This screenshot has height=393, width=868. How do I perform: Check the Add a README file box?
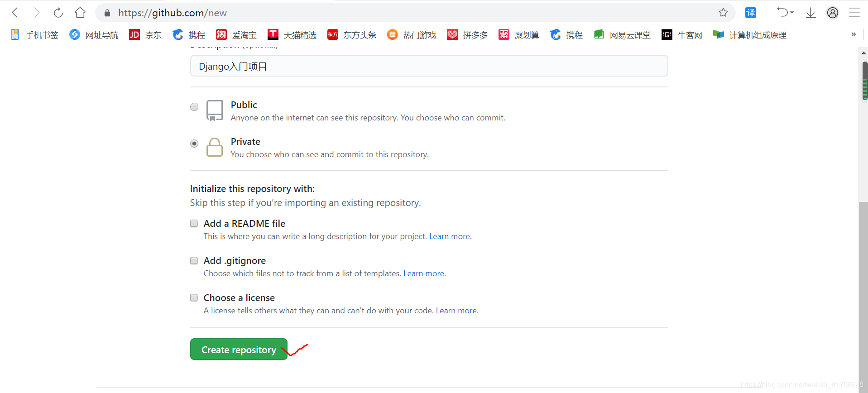click(194, 223)
